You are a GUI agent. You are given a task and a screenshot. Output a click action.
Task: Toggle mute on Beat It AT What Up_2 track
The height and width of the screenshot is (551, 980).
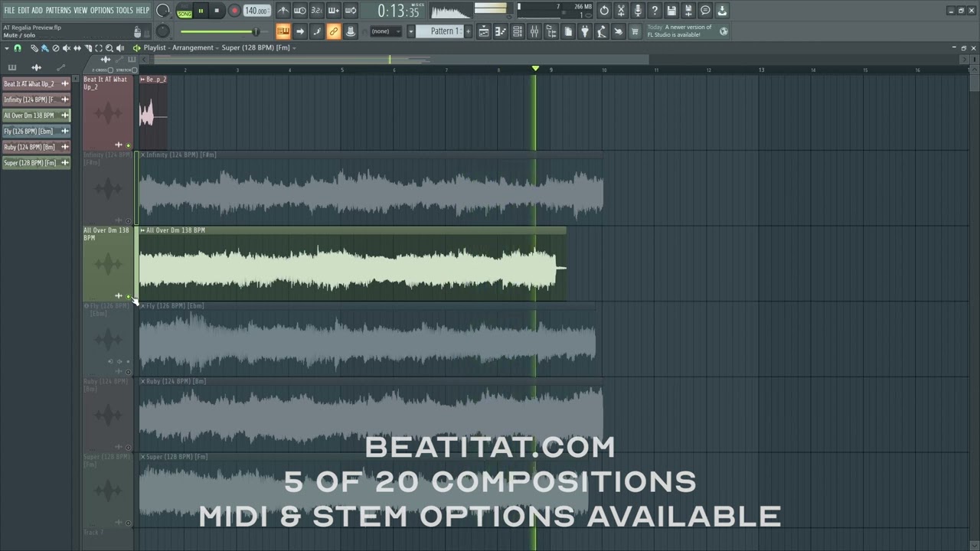pos(128,145)
